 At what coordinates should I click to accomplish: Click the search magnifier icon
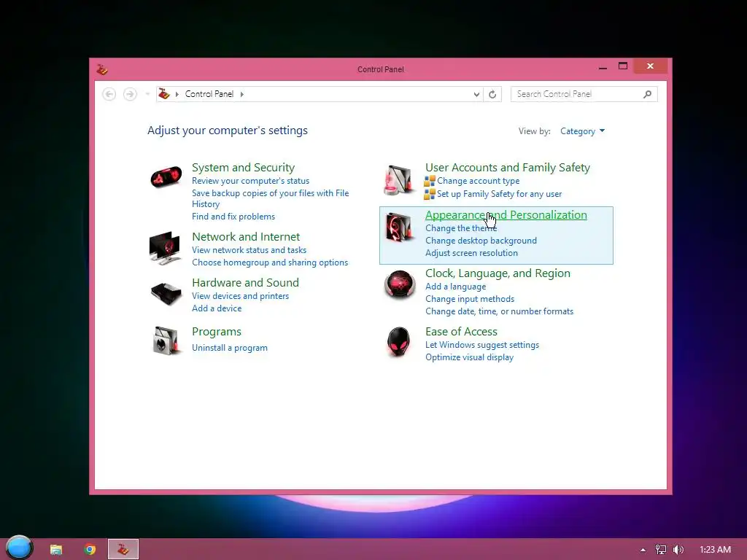point(647,94)
